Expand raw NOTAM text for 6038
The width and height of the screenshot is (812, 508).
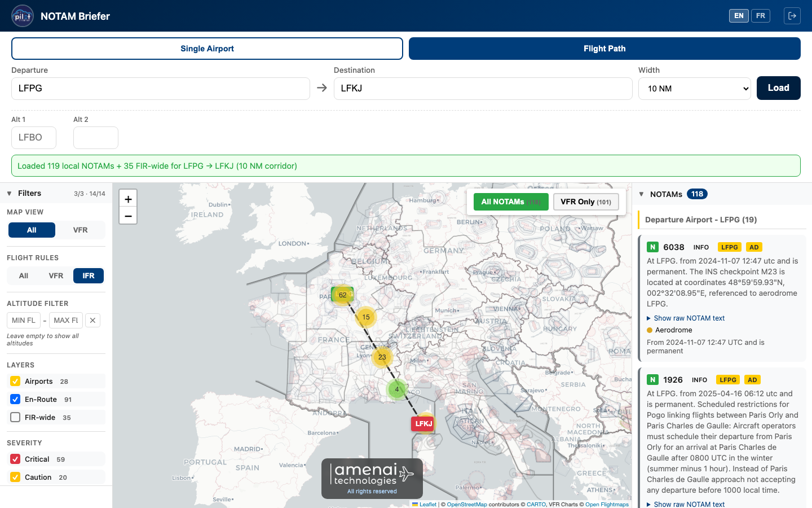pyautogui.click(x=689, y=318)
